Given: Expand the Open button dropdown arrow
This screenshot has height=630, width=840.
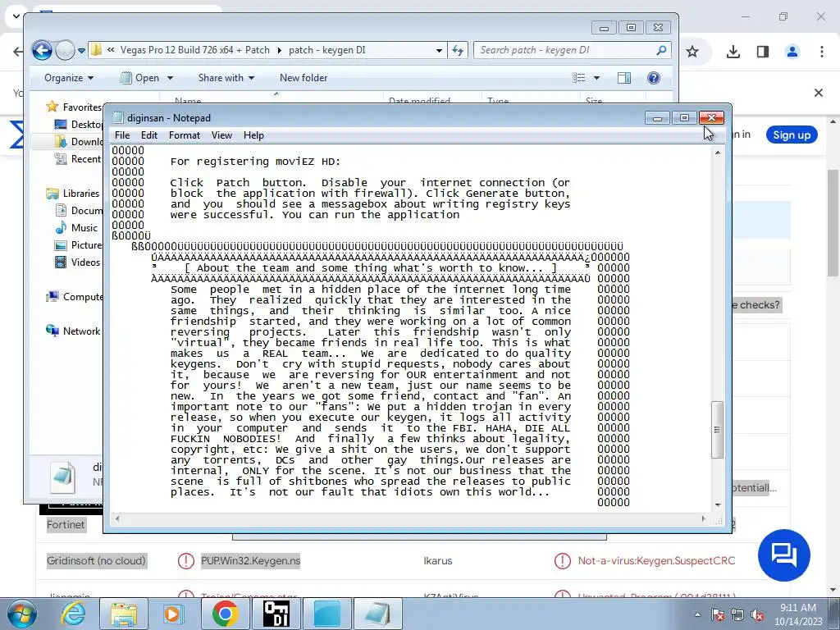Looking at the screenshot, I should coord(171,78).
